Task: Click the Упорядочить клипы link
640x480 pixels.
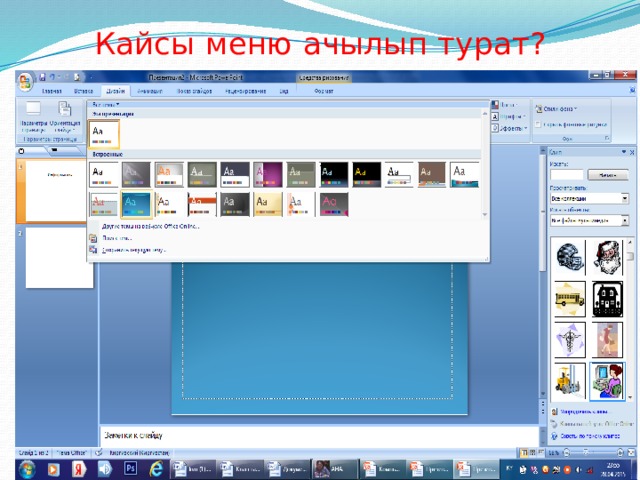Action: [584, 411]
